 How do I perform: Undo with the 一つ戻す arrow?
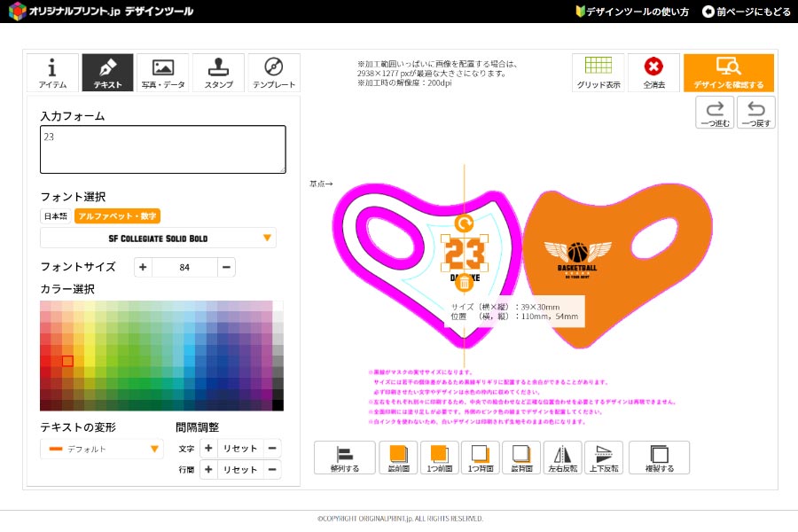tap(755, 113)
